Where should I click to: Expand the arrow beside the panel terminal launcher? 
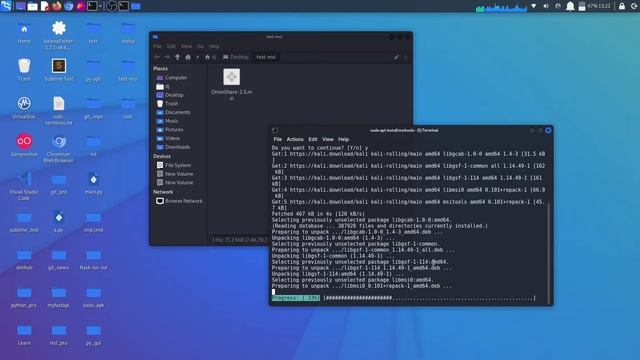pos(100,6)
